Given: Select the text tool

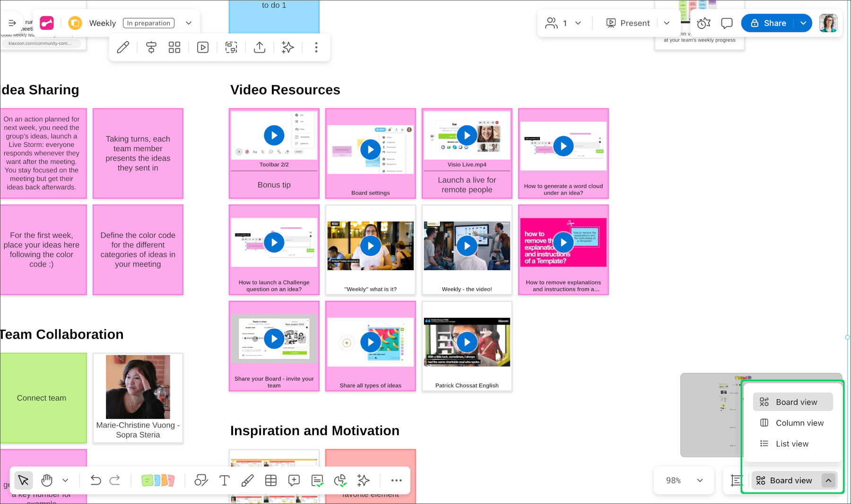Looking at the screenshot, I should pyautogui.click(x=225, y=480).
